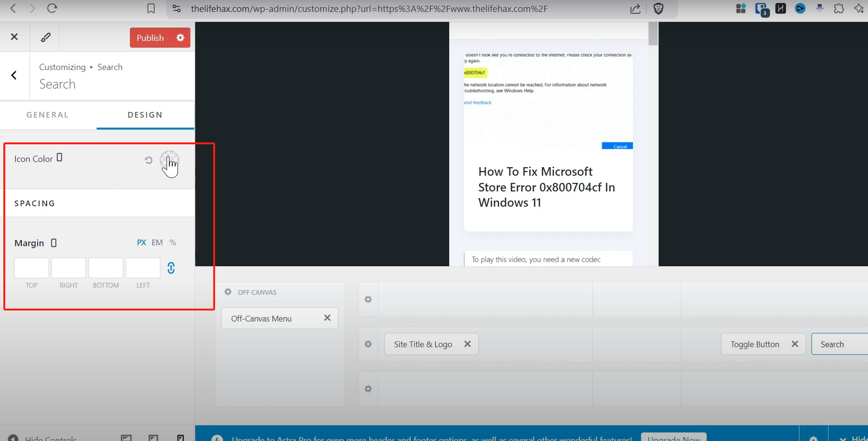Click the Publish button
The height and width of the screenshot is (441, 868).
(150, 38)
